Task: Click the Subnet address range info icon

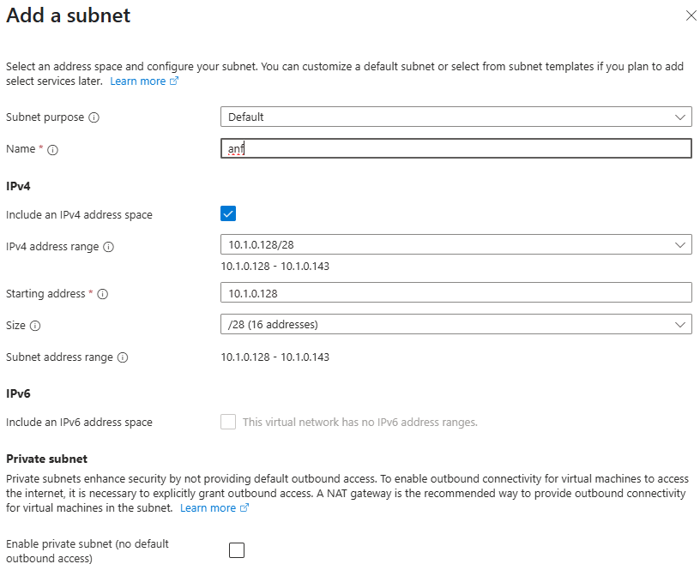Action: [122, 357]
